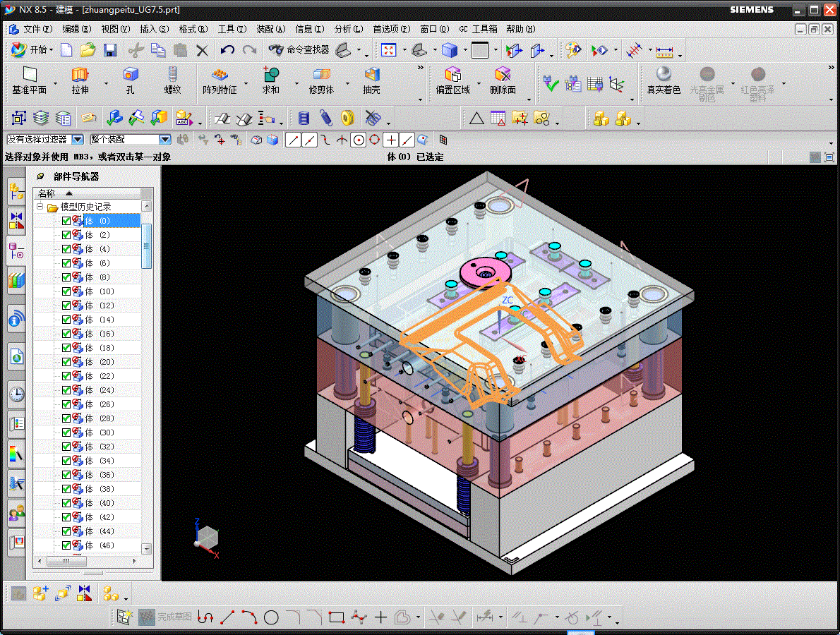
Task: Toggle the checkbox for 体 (22)
Action: tap(66, 376)
